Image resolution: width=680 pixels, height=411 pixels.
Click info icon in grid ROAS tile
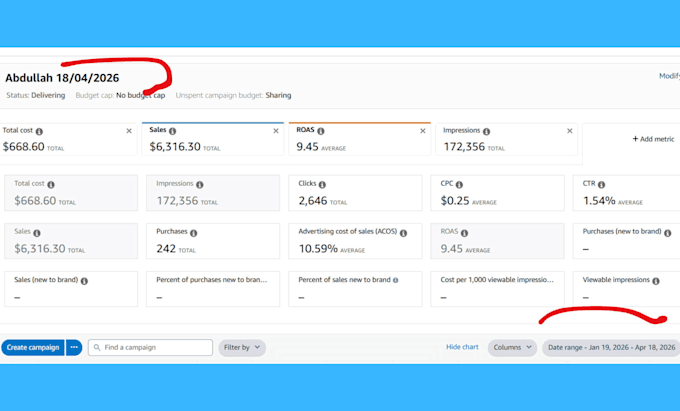[464, 233]
